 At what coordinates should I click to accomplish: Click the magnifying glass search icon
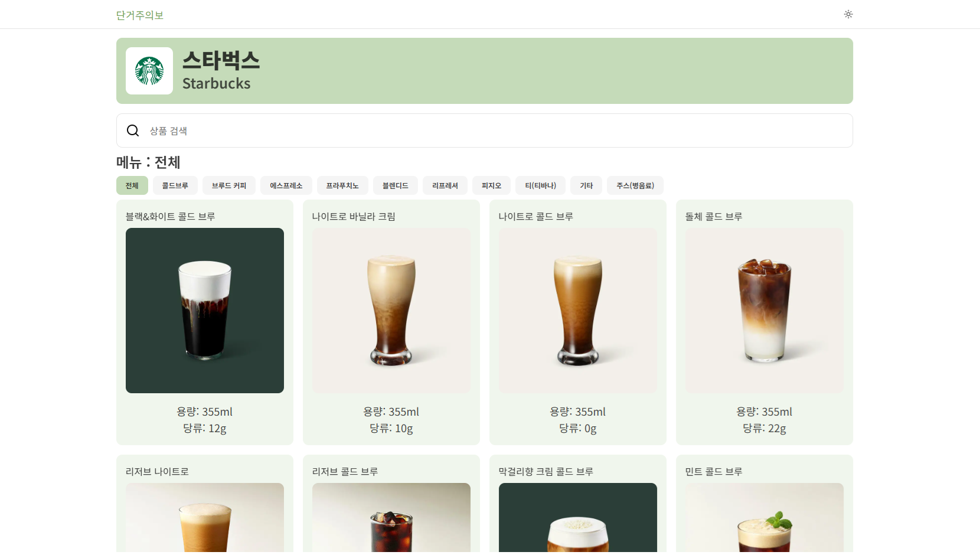[x=133, y=130]
